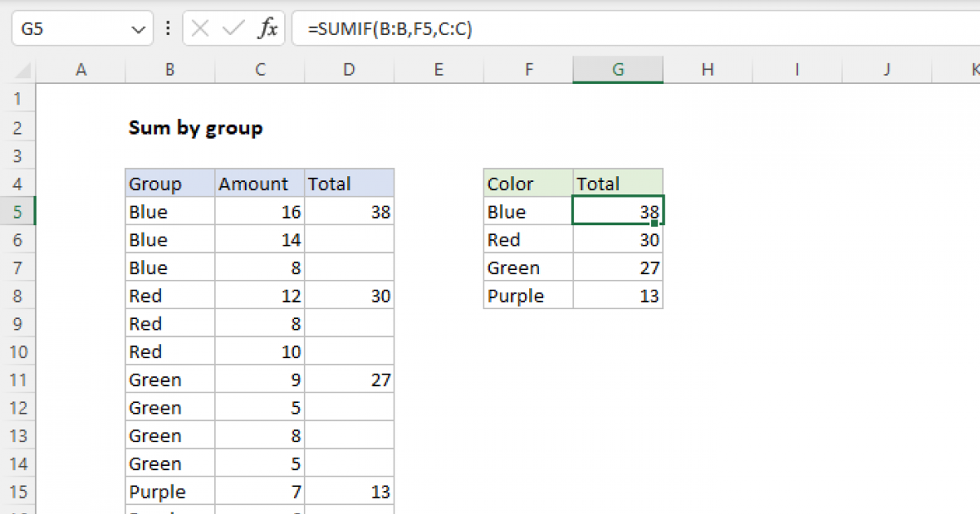This screenshot has width=980, height=514.
Task: Click the Cancel (X) icon on formula bar
Action: [x=199, y=27]
